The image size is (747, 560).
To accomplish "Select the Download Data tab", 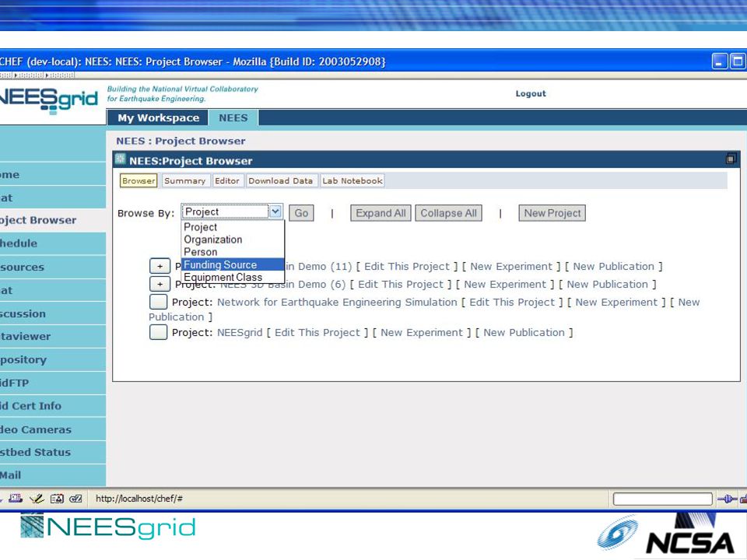I will tap(280, 180).
